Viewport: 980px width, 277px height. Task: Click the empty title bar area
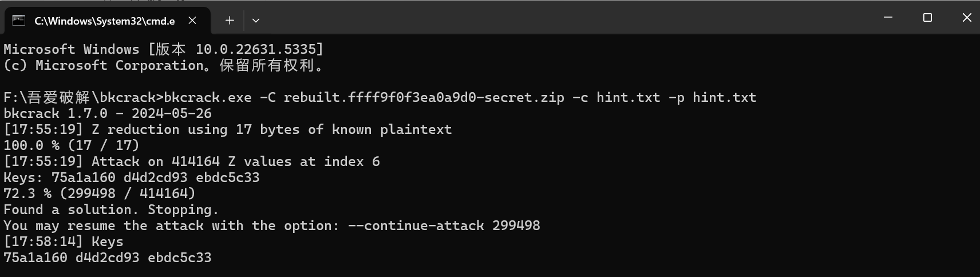[572, 18]
